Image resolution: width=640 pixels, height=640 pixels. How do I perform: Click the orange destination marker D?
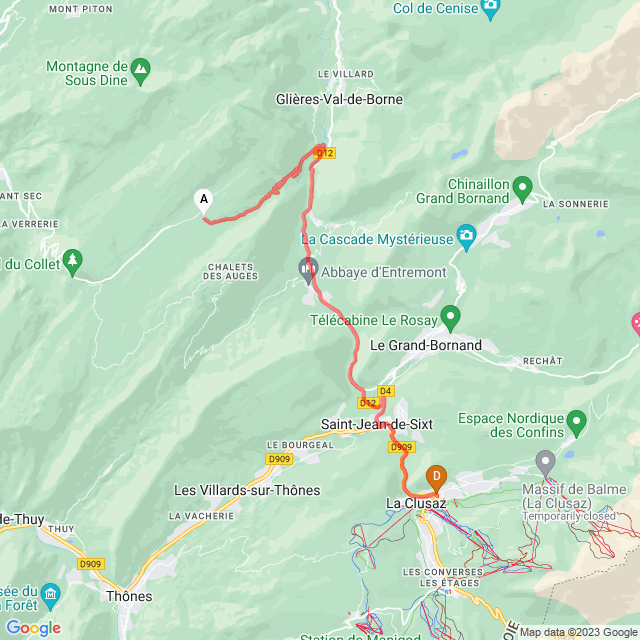(x=436, y=479)
